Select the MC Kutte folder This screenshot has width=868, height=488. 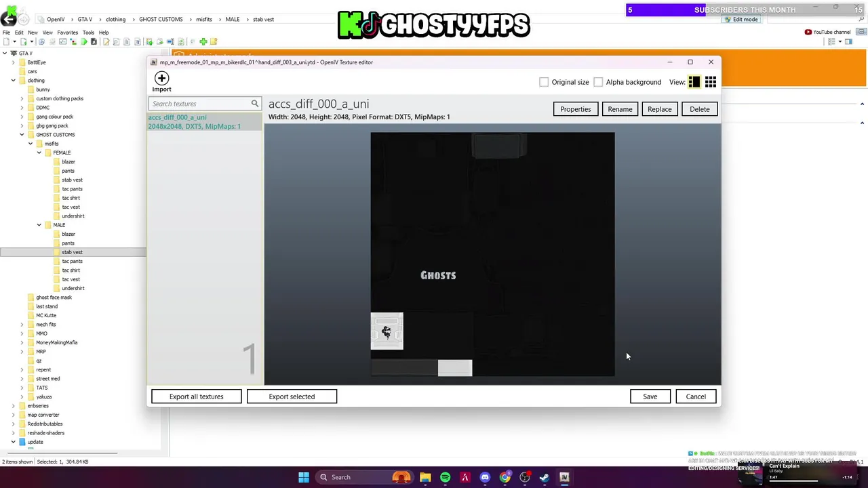[46, 315]
